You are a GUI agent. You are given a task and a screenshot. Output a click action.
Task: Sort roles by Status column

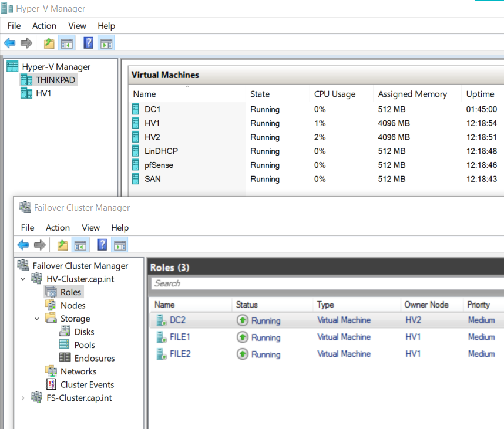272,305
